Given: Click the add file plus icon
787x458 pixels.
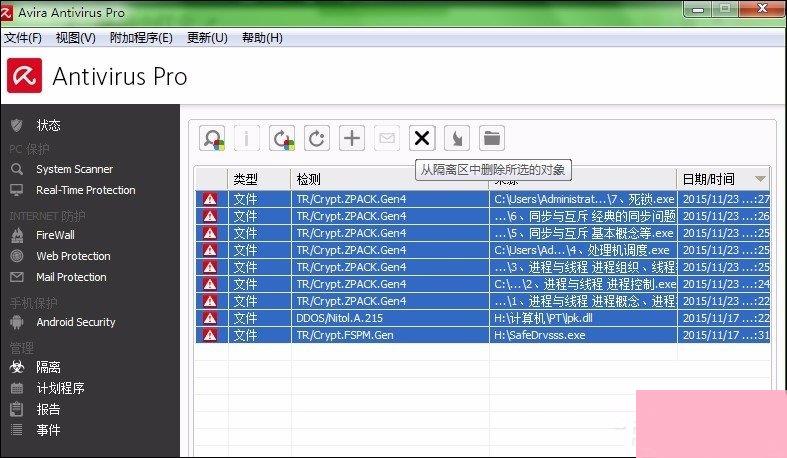Looking at the screenshot, I should 352,138.
